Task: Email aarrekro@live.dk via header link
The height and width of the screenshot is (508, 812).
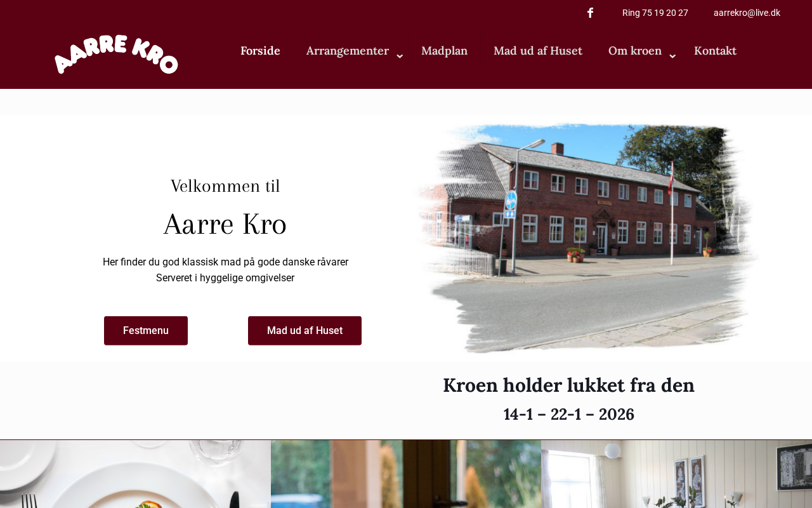Action: tap(747, 13)
